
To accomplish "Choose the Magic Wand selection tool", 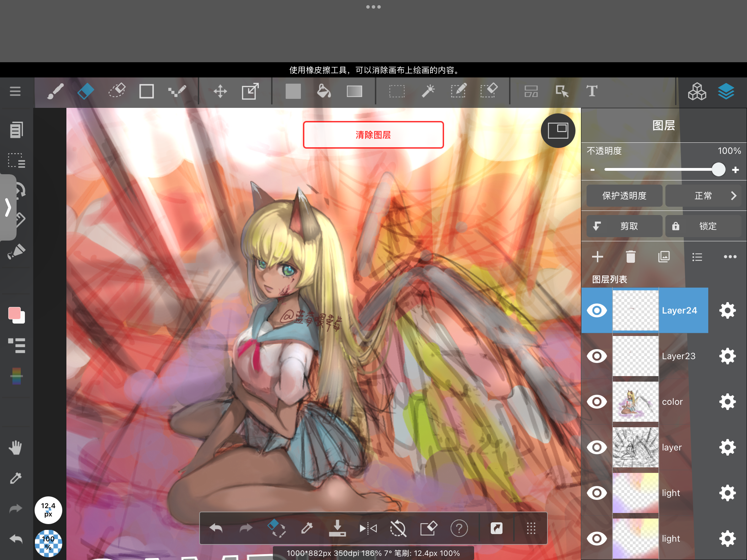I will tap(428, 91).
